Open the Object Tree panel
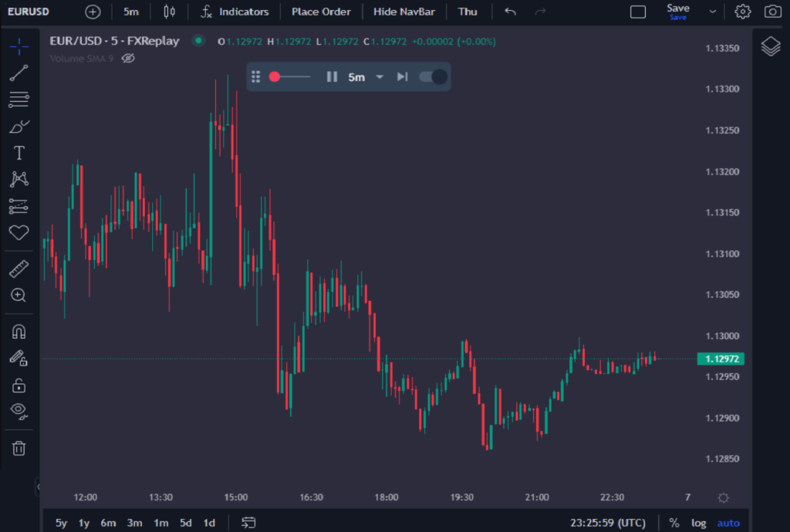 770,46
